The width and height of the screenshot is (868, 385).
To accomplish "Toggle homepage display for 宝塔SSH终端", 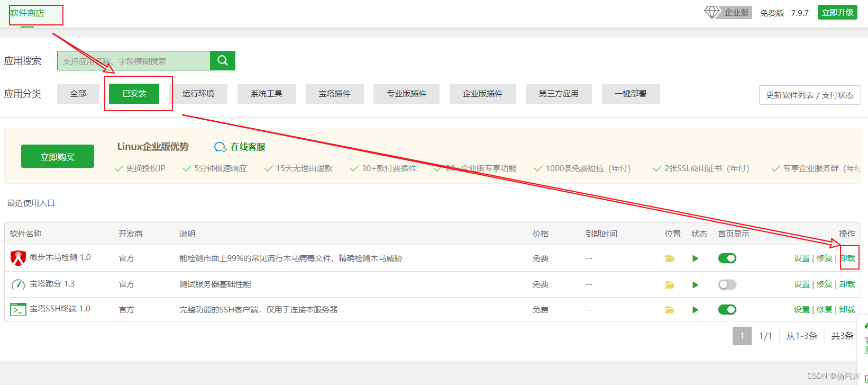I will pos(727,310).
